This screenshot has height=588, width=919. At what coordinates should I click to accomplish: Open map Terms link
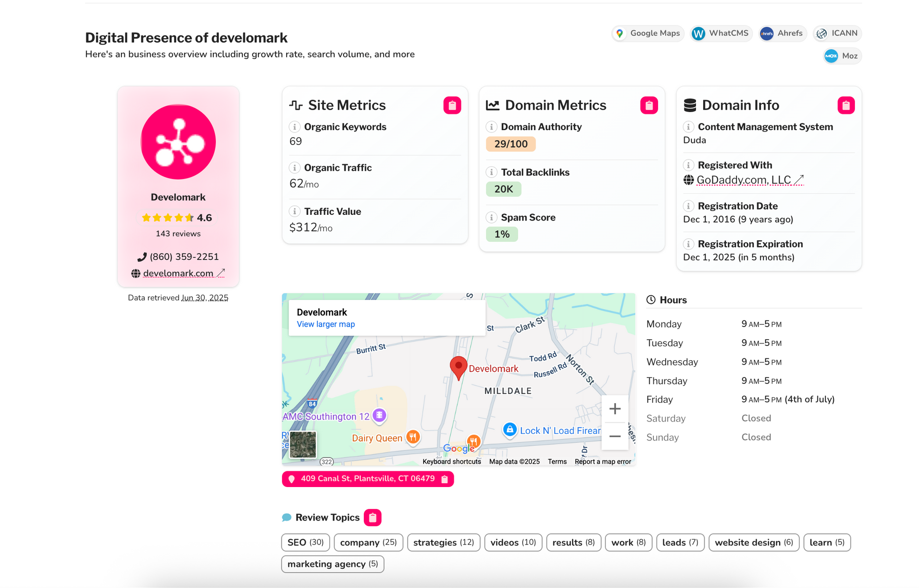coord(557,462)
